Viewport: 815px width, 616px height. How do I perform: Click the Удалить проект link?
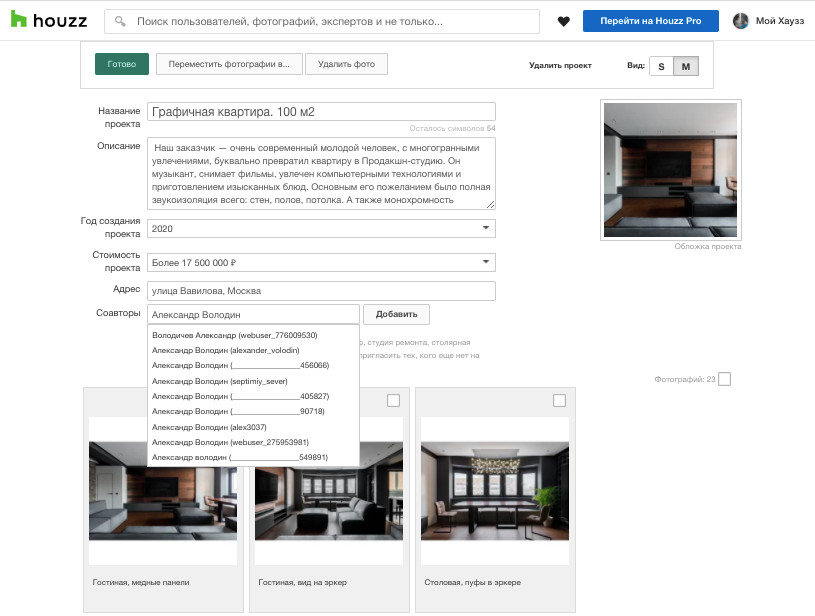(560, 66)
